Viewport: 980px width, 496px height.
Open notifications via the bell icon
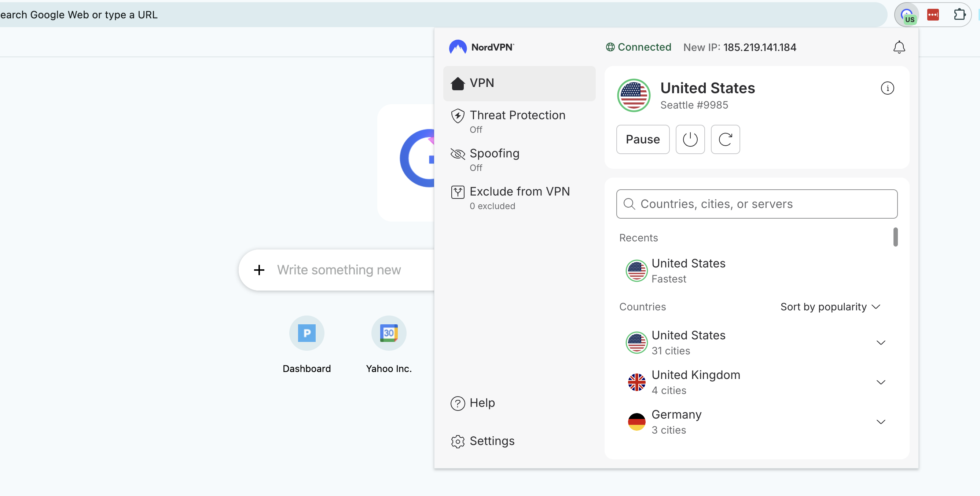point(899,47)
